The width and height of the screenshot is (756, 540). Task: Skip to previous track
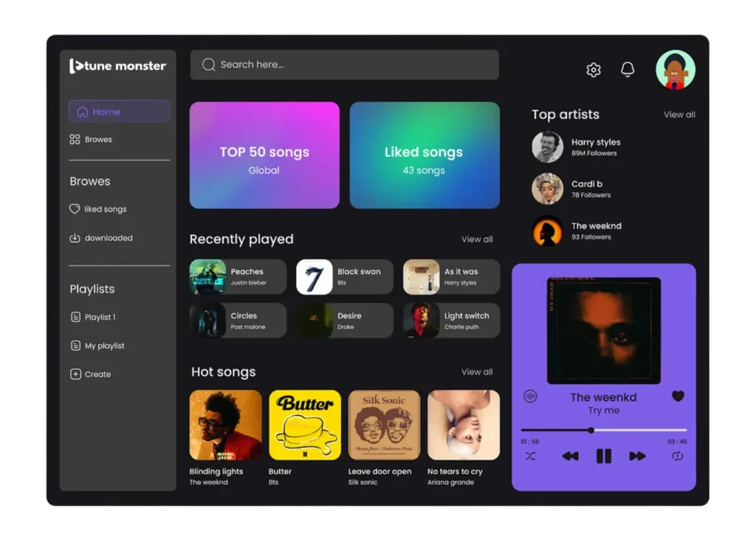(x=571, y=456)
